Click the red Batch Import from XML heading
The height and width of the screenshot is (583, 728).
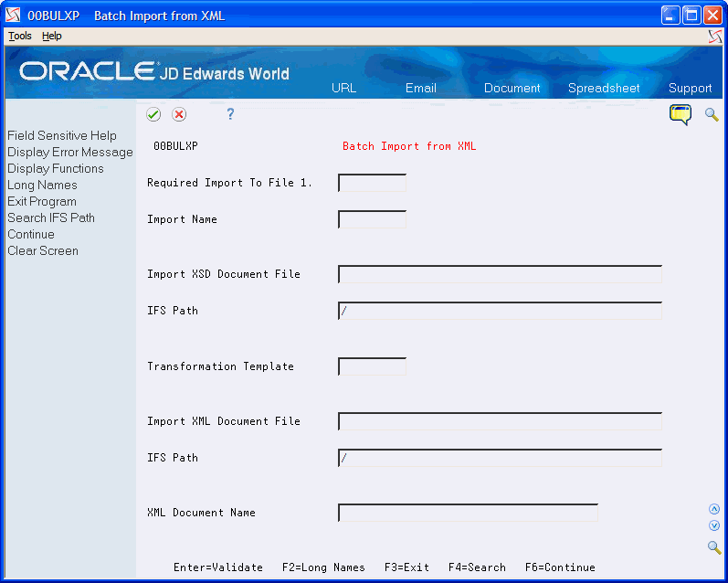pos(409,146)
